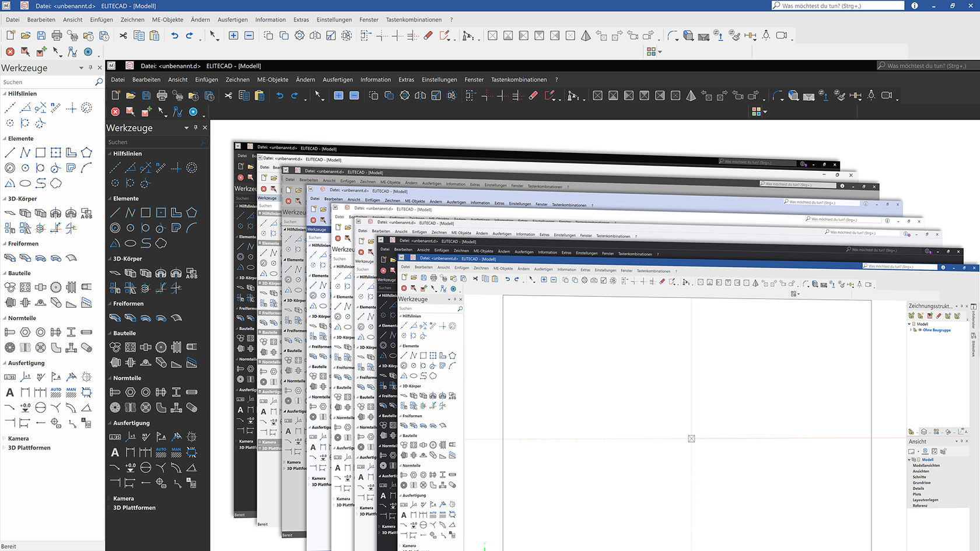Click the red cancel X icon in outermost light toolbar
Viewport: 980px width, 551px height.
[x=10, y=52]
